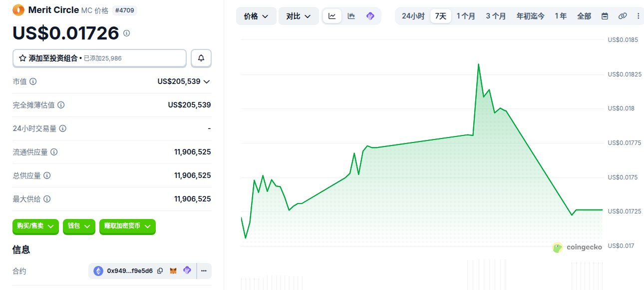Screen dimensions: 644x290
Task: Click the Merit Circle coin logo
Action: point(18,9)
